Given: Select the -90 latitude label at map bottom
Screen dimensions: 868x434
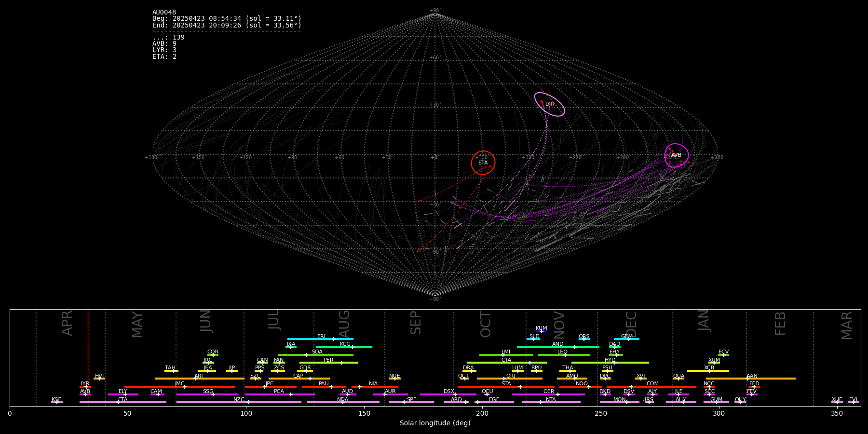Looking at the screenshot, I should tap(435, 299).
